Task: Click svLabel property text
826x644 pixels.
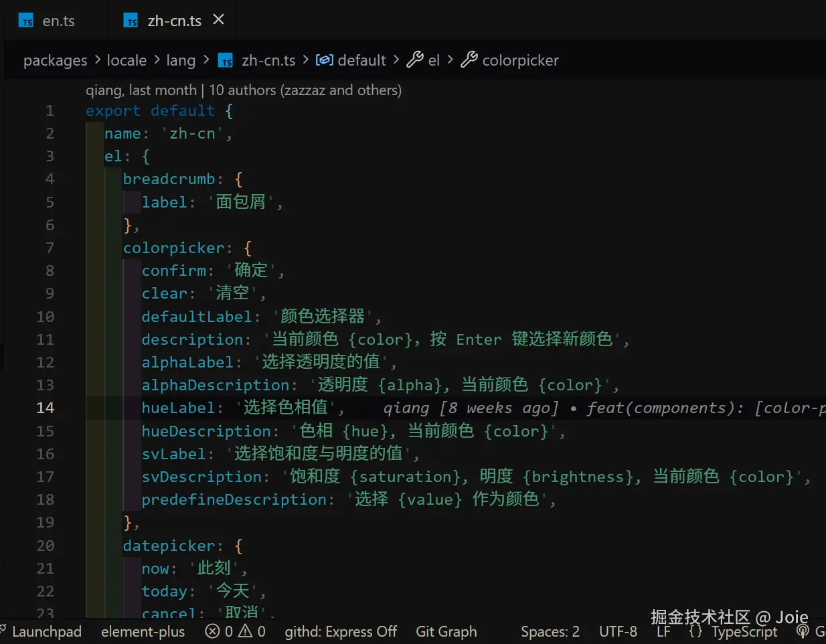Action: [x=173, y=454]
